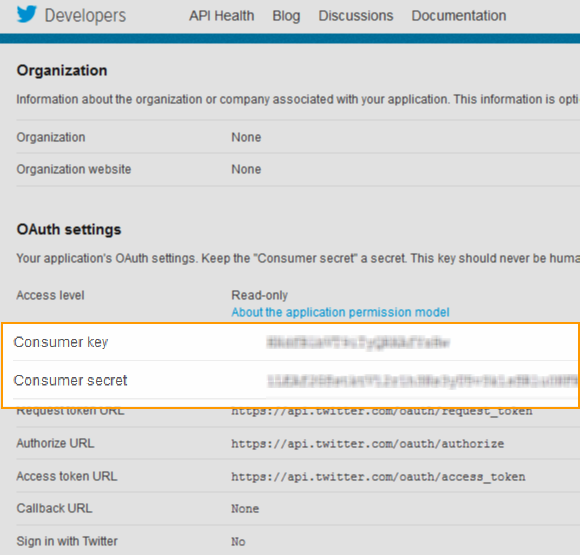Click the Sign in with Twitter No value
Viewport: 580px width, 555px height.
pos(238,542)
